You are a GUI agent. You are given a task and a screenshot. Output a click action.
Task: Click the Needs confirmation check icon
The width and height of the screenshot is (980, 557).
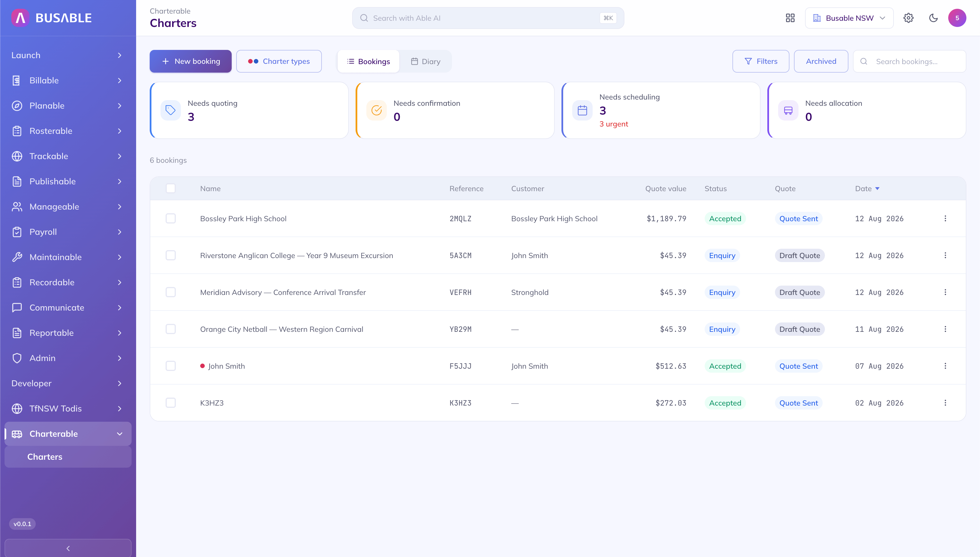tap(376, 111)
